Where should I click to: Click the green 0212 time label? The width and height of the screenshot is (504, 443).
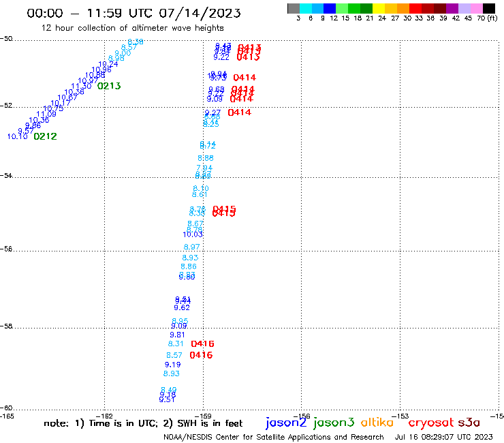click(x=46, y=136)
